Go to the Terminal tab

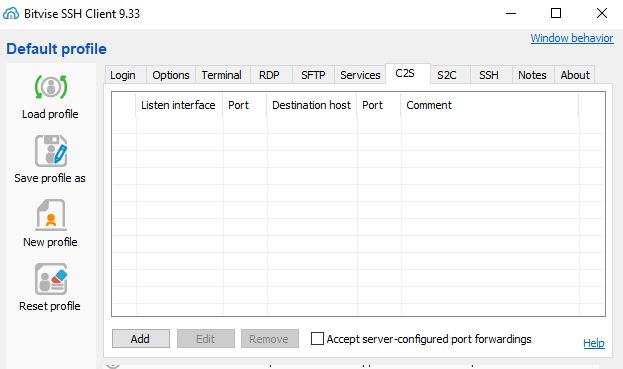(221, 75)
